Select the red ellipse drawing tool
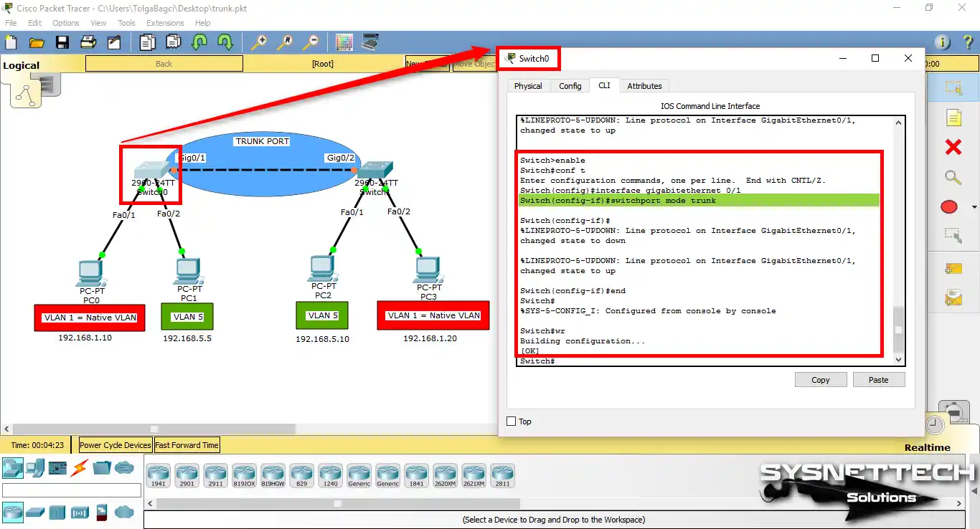The height and width of the screenshot is (529, 980). coord(949,207)
